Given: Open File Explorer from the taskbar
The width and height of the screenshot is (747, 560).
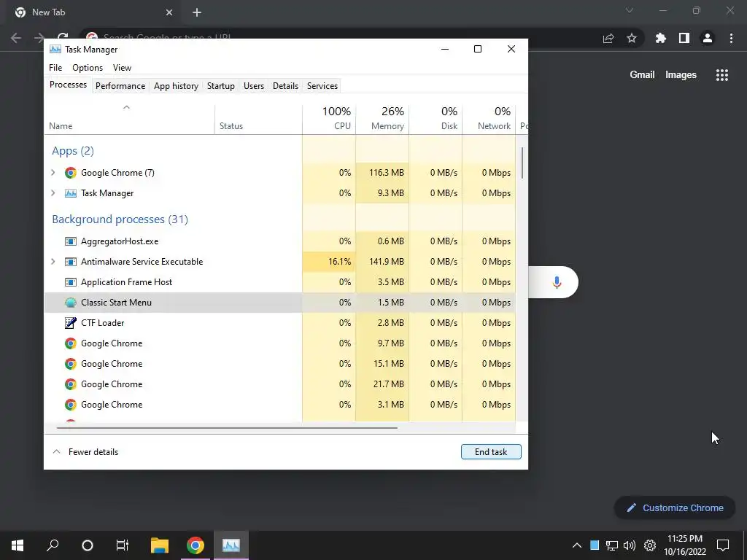Looking at the screenshot, I should 160,545.
